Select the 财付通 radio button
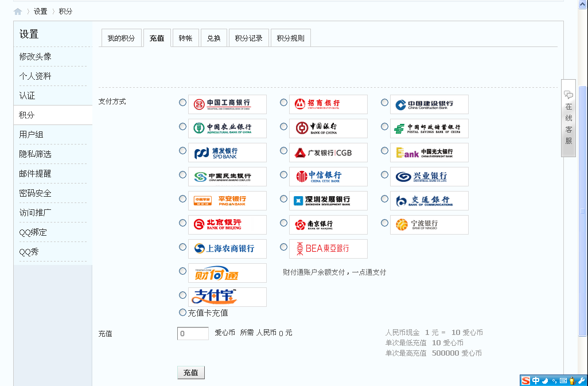The height and width of the screenshot is (386, 588). [x=182, y=271]
